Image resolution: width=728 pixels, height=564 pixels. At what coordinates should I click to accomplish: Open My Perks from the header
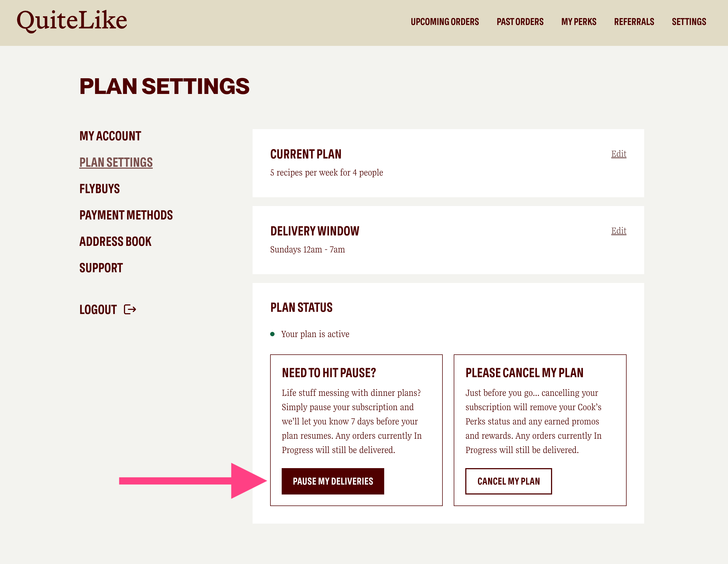pyautogui.click(x=579, y=22)
